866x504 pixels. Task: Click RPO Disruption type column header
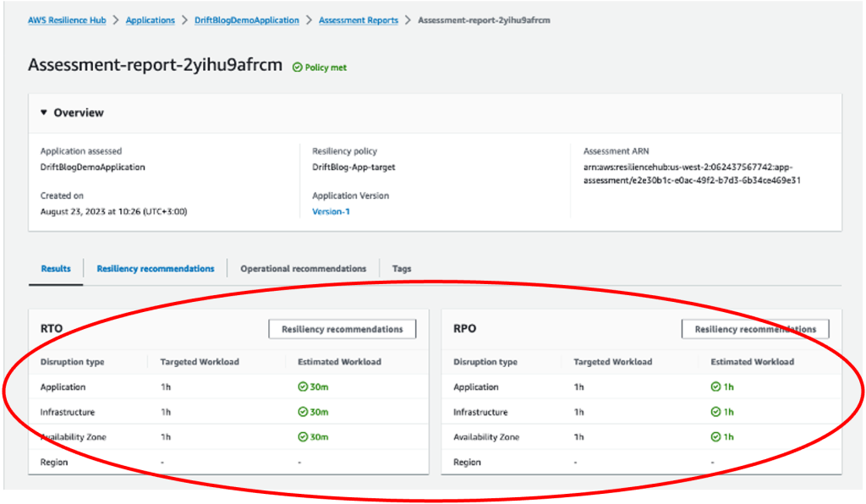click(485, 362)
